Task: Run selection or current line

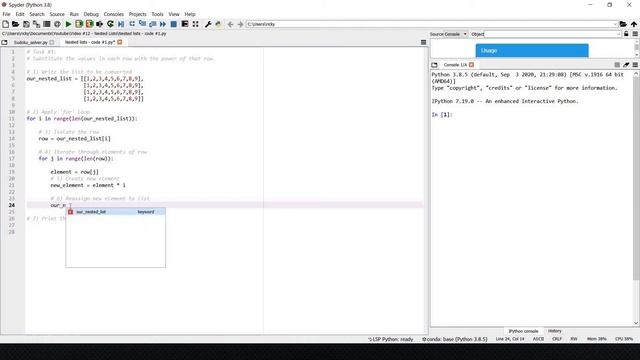Action: [100, 24]
